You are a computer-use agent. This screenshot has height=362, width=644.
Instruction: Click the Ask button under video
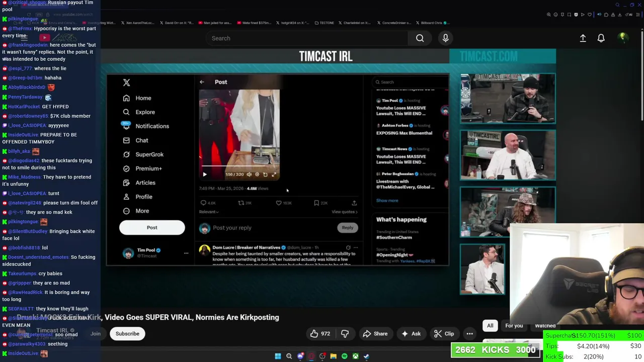(411, 334)
